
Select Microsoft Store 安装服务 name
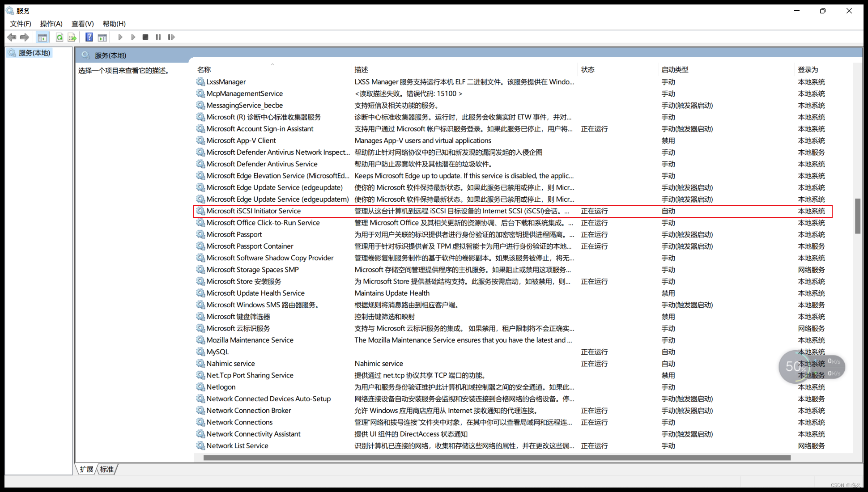click(244, 281)
